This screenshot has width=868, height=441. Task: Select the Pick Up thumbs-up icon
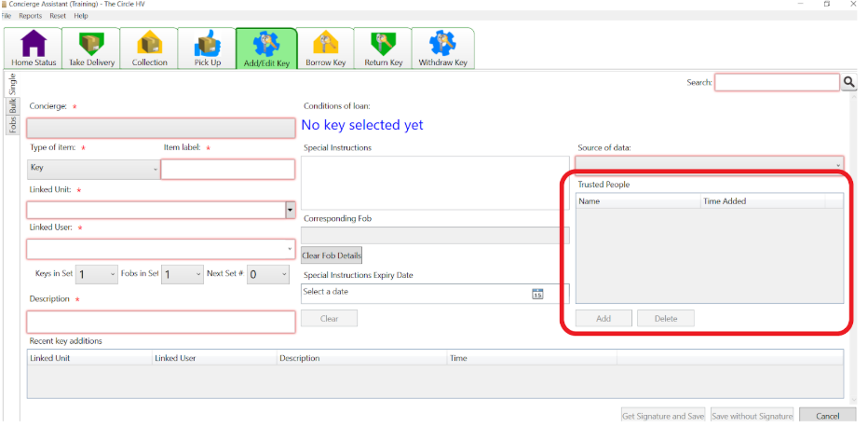208,43
